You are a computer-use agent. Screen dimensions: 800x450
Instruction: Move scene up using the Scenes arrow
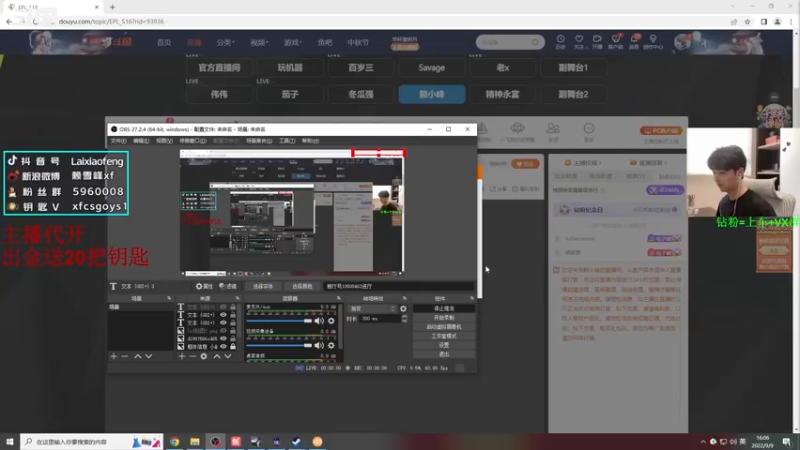tap(138, 356)
